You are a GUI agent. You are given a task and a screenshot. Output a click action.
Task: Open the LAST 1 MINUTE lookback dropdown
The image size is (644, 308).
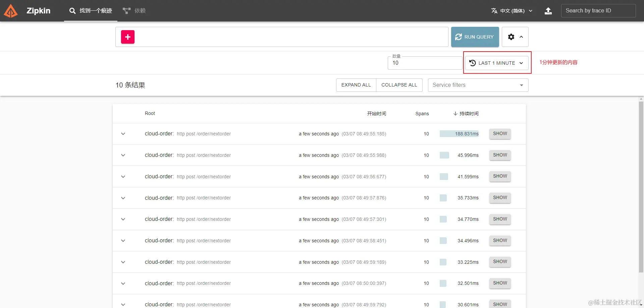497,63
